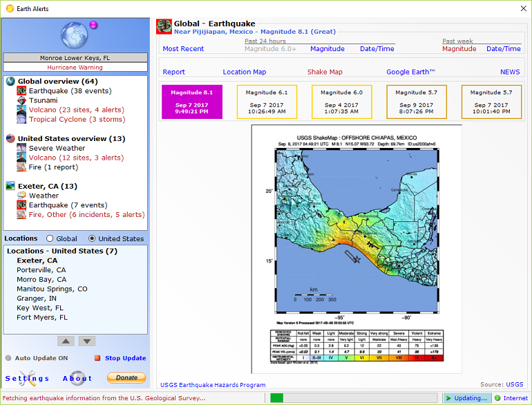Select the Global locations radio button
532x405 pixels.
point(50,238)
